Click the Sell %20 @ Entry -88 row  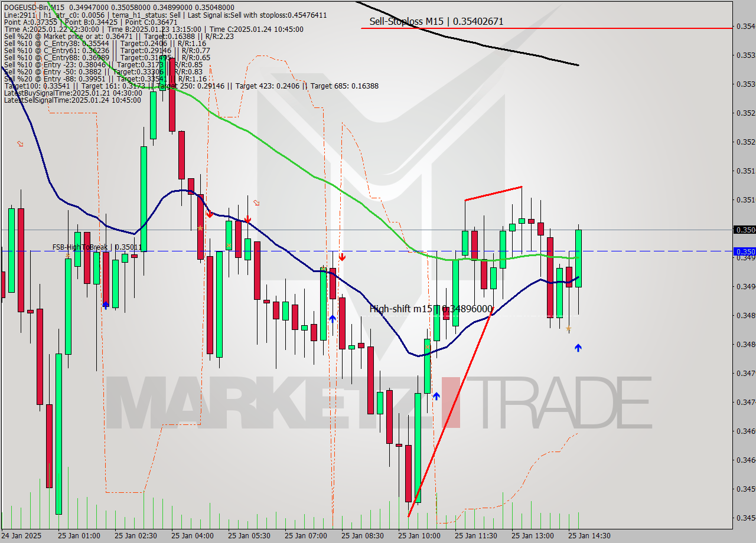tap(105, 78)
